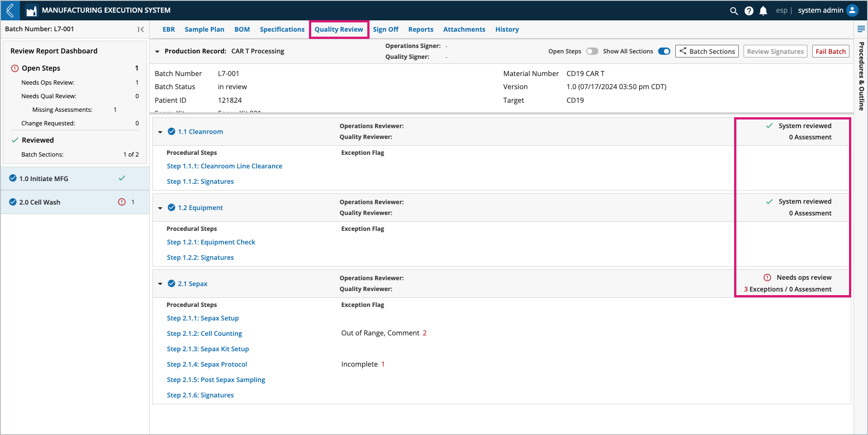Click blue check icon next to 1.0 Initiate MFG

click(13, 178)
